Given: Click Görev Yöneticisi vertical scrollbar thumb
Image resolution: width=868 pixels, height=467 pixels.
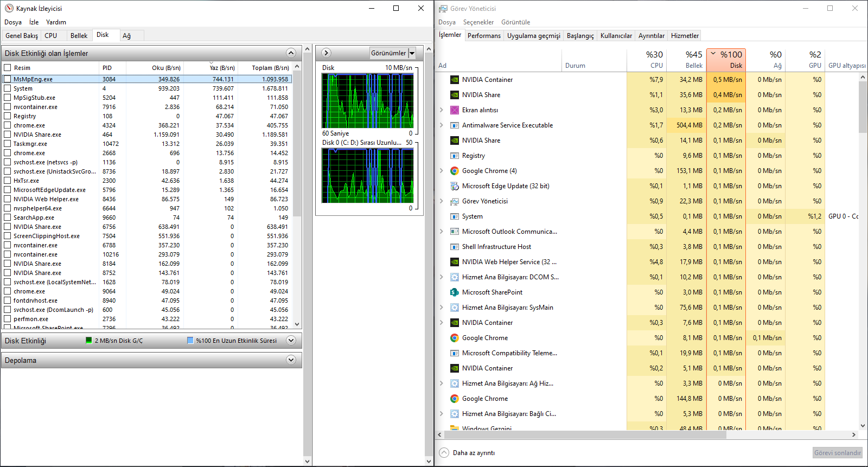Looking at the screenshot, I should pyautogui.click(x=863, y=107).
